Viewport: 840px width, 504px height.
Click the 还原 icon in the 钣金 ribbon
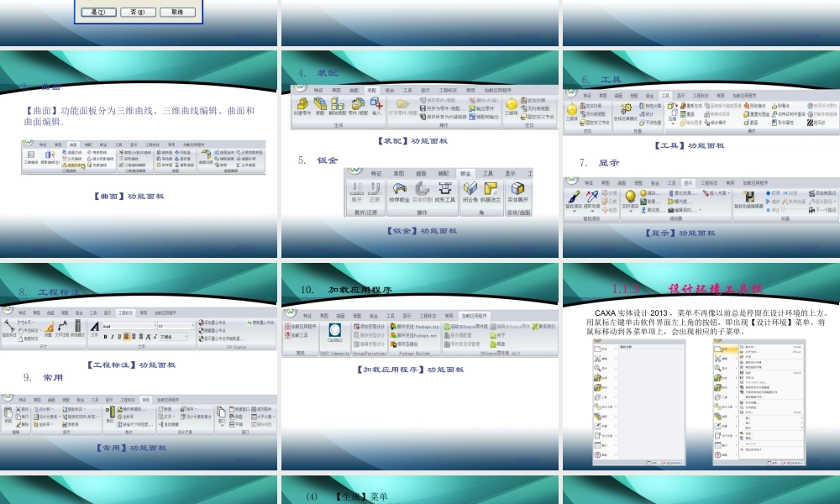click(374, 192)
